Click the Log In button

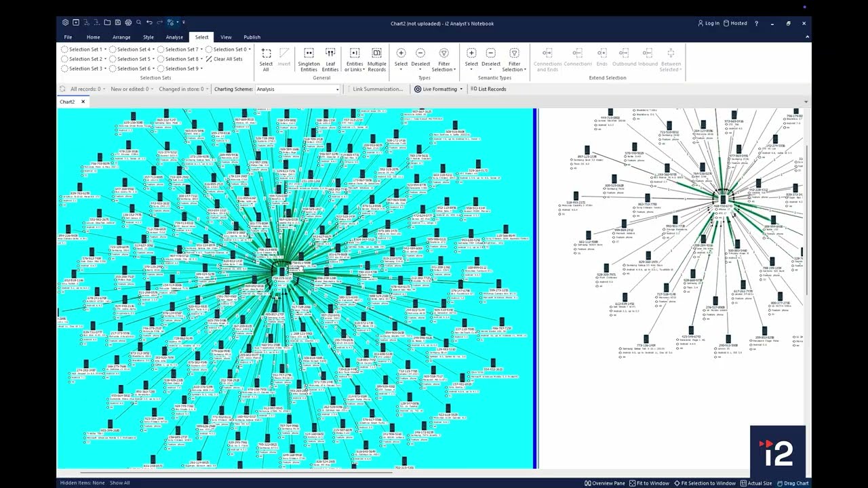(709, 24)
